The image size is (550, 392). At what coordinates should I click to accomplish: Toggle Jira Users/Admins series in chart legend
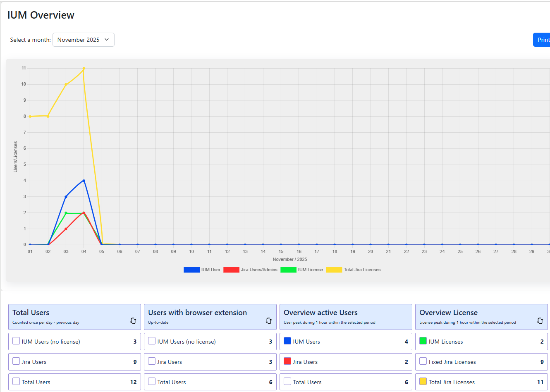[250, 270]
